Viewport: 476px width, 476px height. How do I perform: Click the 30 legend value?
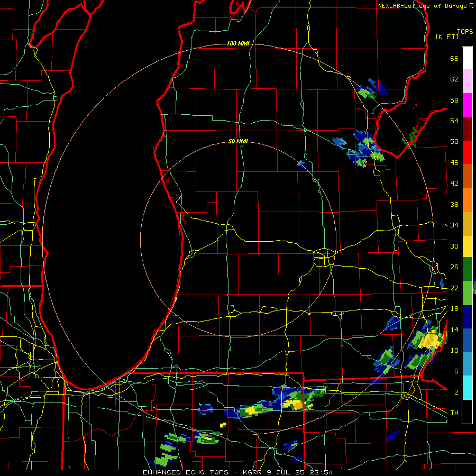[454, 246]
